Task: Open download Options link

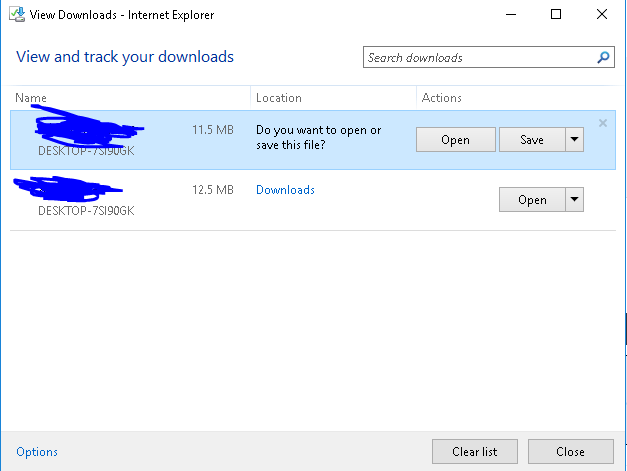Action: point(37,452)
